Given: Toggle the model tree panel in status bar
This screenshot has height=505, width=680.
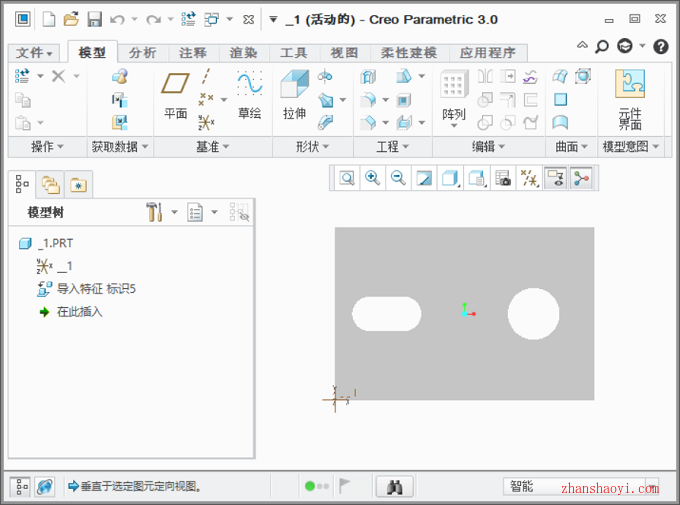Looking at the screenshot, I should [x=21, y=486].
